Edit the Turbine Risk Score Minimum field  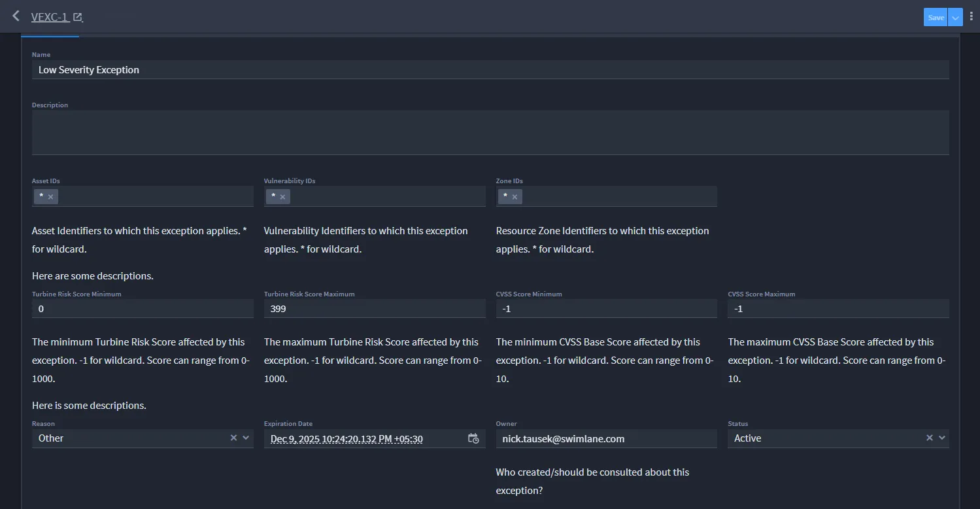143,309
